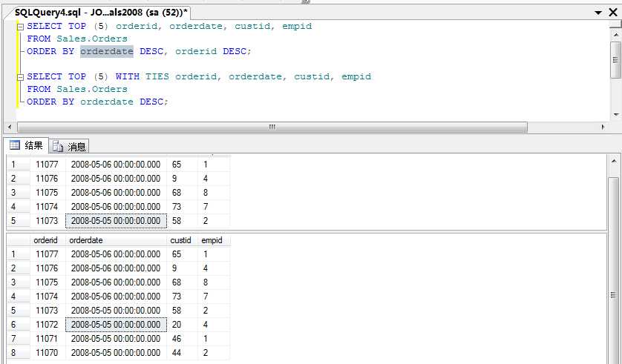Image resolution: width=622 pixels, height=364 pixels.
Task: Collapse the first SELECT TOP (5) statement
Action: 20,27
